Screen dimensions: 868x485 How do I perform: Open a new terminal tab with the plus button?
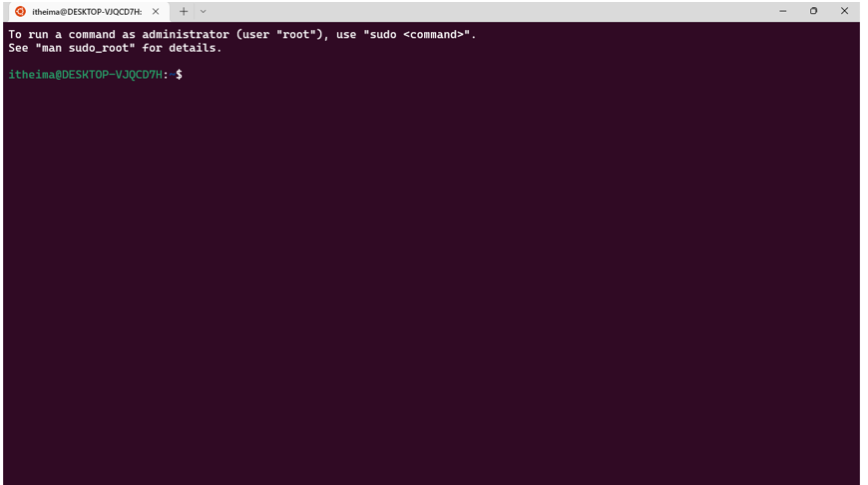pos(184,11)
